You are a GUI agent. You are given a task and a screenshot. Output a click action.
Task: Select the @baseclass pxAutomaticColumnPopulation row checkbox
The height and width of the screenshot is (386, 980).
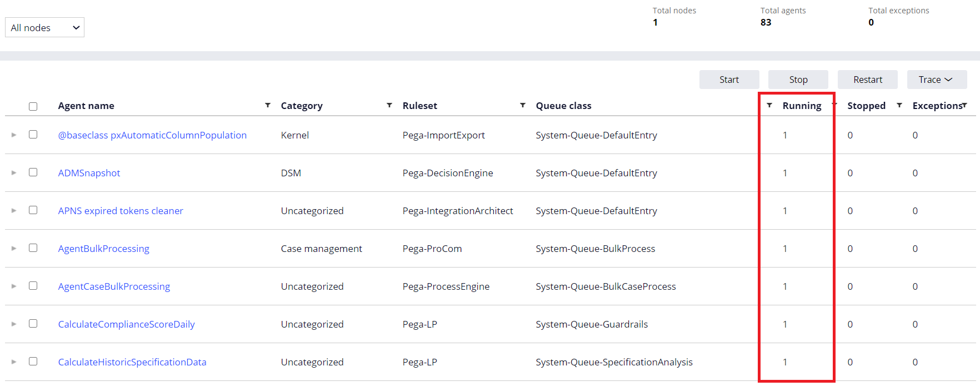(x=33, y=135)
